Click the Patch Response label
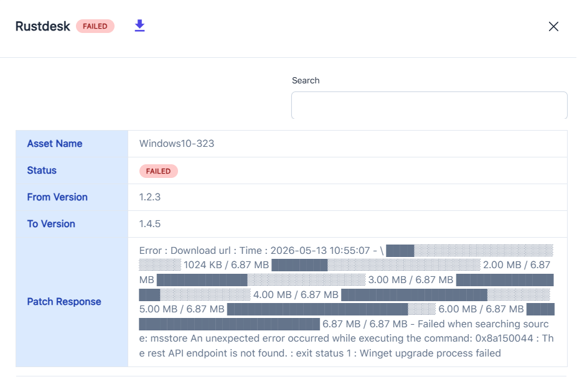Screen dimensions: 577x392 (64, 302)
